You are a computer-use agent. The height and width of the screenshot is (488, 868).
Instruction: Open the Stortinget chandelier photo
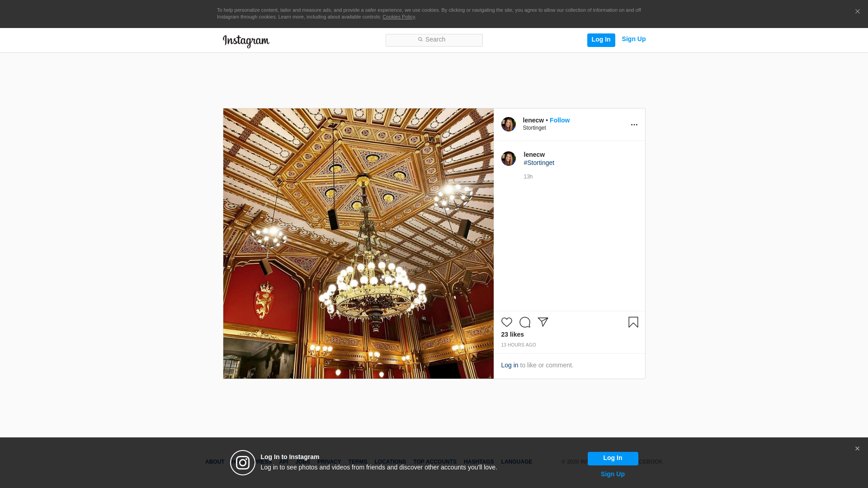click(359, 244)
